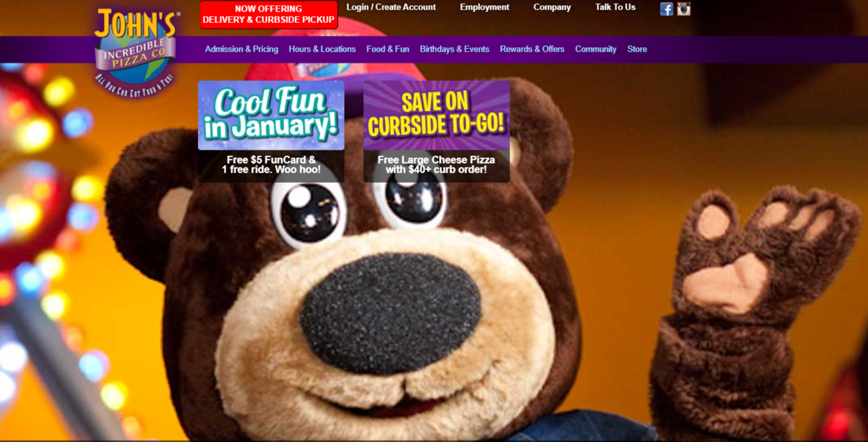This screenshot has width=868, height=442.
Task: Open the Facebook icon link
Action: pos(666,9)
